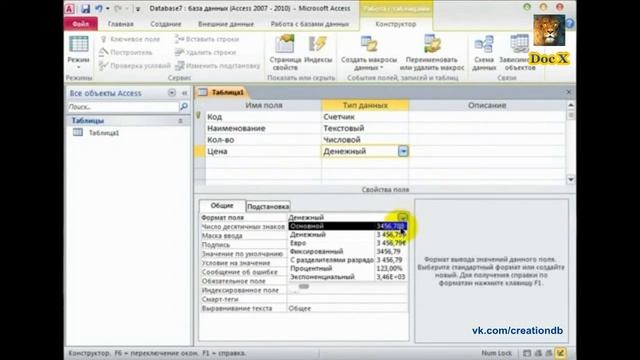The width and height of the screenshot is (640, 360).
Task: Click the Ключевое поле key icon
Action: (x=104, y=39)
